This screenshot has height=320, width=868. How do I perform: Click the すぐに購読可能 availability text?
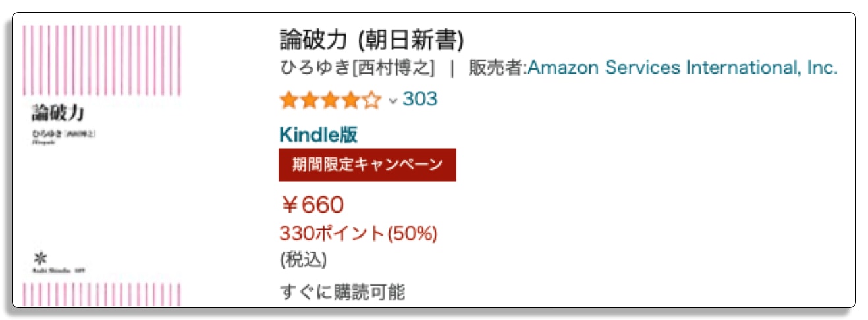point(342,292)
